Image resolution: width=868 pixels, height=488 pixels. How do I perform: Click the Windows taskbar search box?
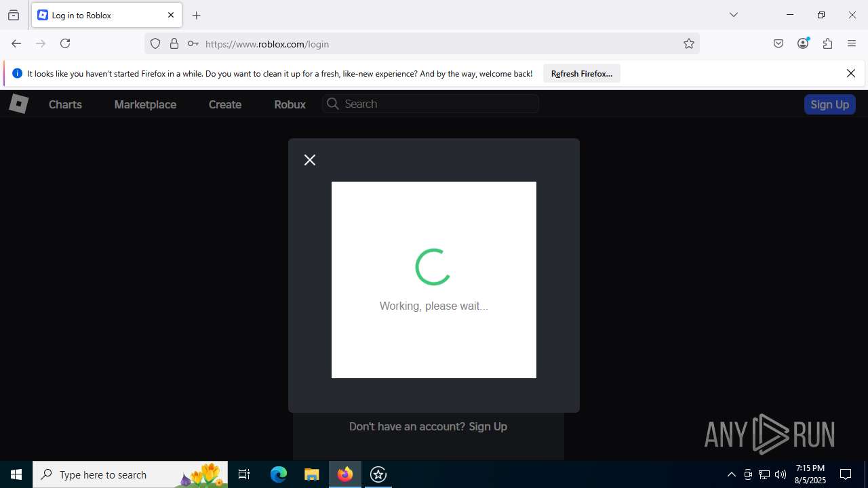[x=130, y=474]
